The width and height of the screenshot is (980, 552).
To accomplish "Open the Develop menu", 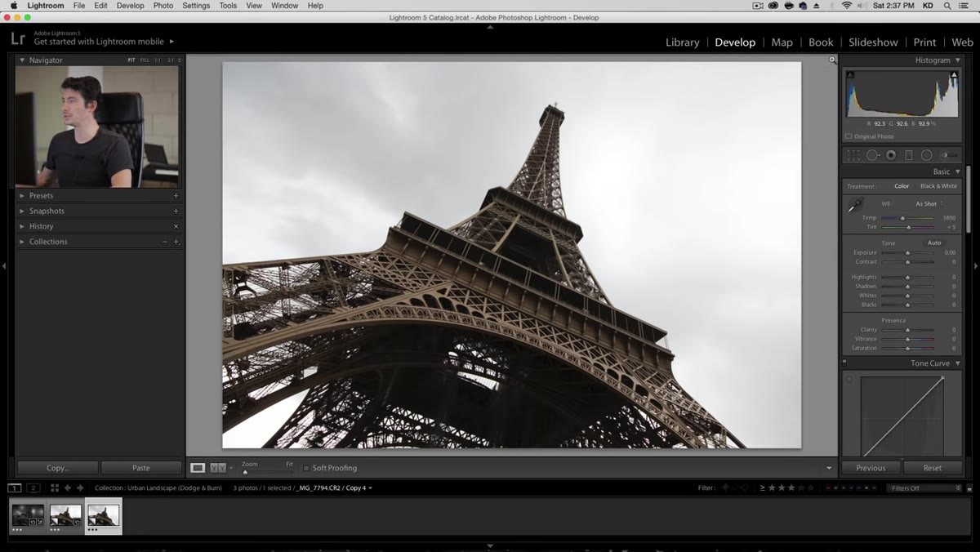I will [130, 6].
